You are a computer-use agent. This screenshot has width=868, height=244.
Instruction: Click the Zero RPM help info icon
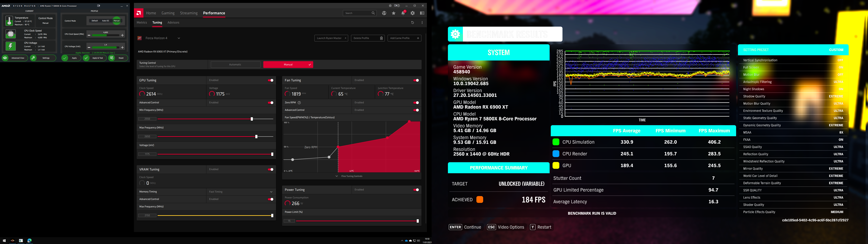pyautogui.click(x=299, y=103)
